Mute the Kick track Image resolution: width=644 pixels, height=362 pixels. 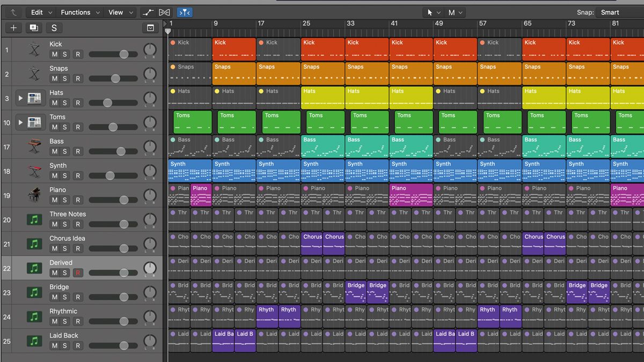56,54
